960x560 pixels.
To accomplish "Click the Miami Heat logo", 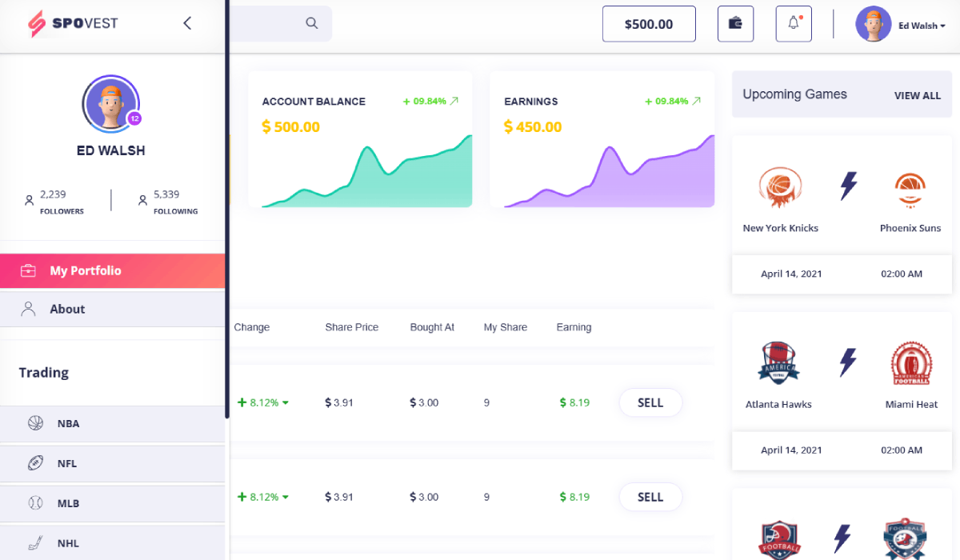I will pos(910,362).
